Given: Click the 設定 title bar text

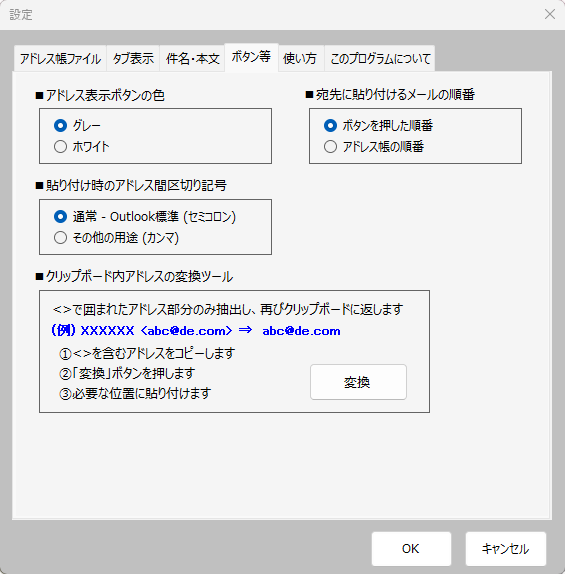Looking at the screenshot, I should pos(21,15).
